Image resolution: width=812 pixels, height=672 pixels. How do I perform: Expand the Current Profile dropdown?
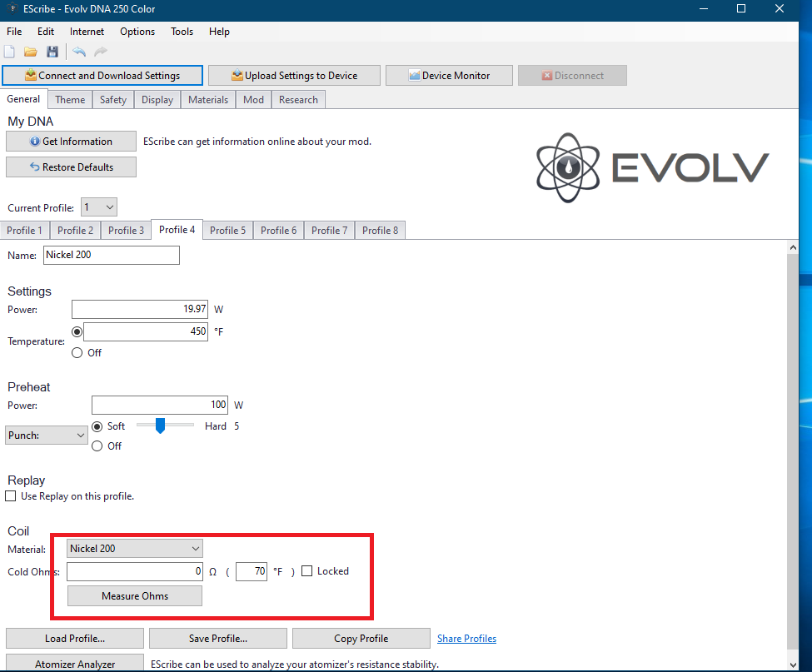(x=99, y=207)
